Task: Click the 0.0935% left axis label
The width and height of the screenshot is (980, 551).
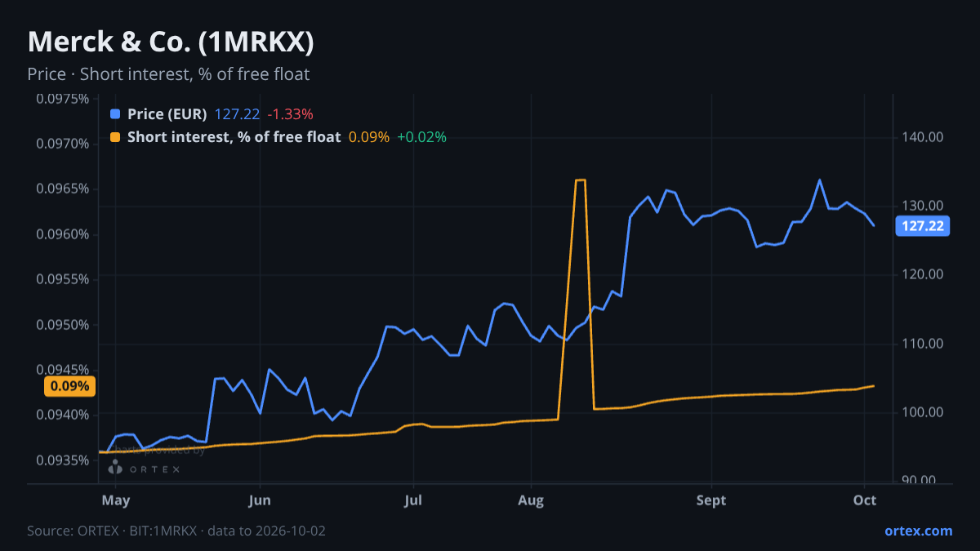Action: [62, 460]
